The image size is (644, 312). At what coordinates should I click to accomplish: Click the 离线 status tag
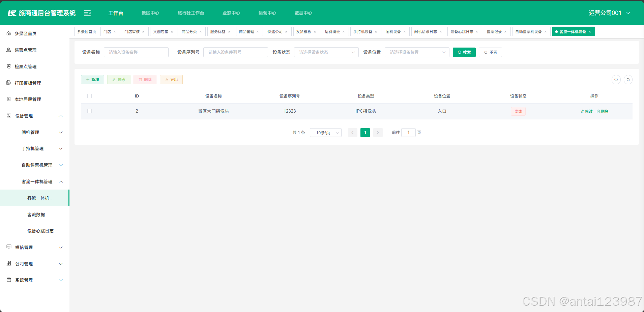click(x=518, y=111)
